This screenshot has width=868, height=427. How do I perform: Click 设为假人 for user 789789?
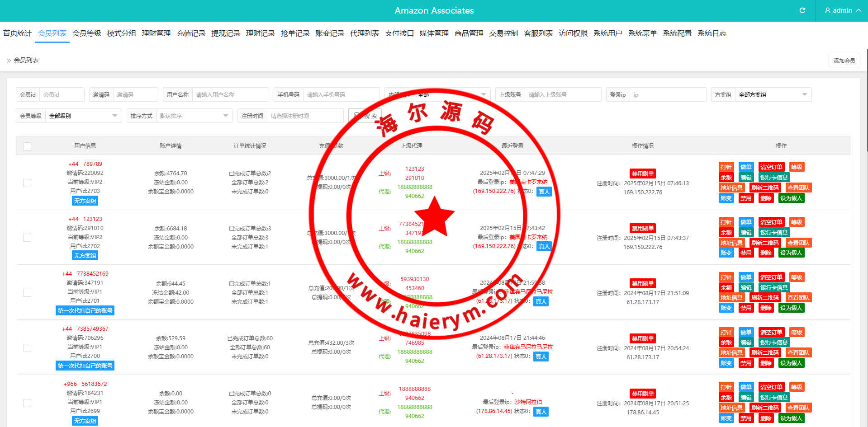(x=791, y=198)
